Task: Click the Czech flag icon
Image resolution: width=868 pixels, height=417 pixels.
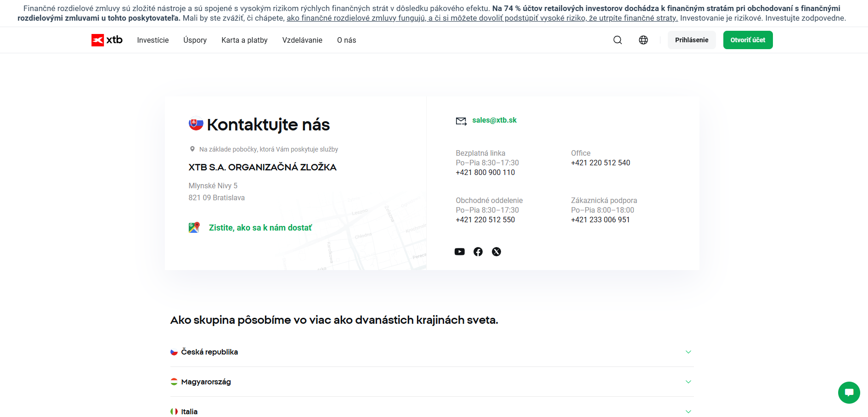Action: [174, 352]
